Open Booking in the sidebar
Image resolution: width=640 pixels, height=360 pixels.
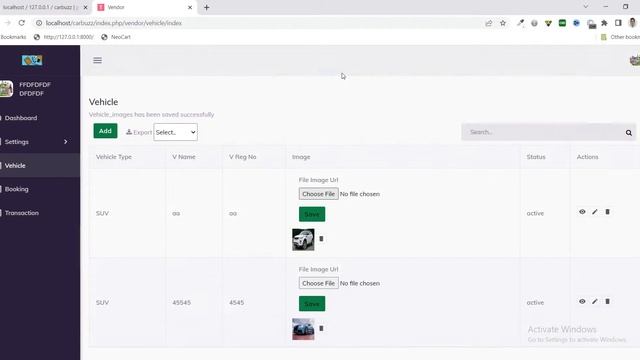coord(17,189)
